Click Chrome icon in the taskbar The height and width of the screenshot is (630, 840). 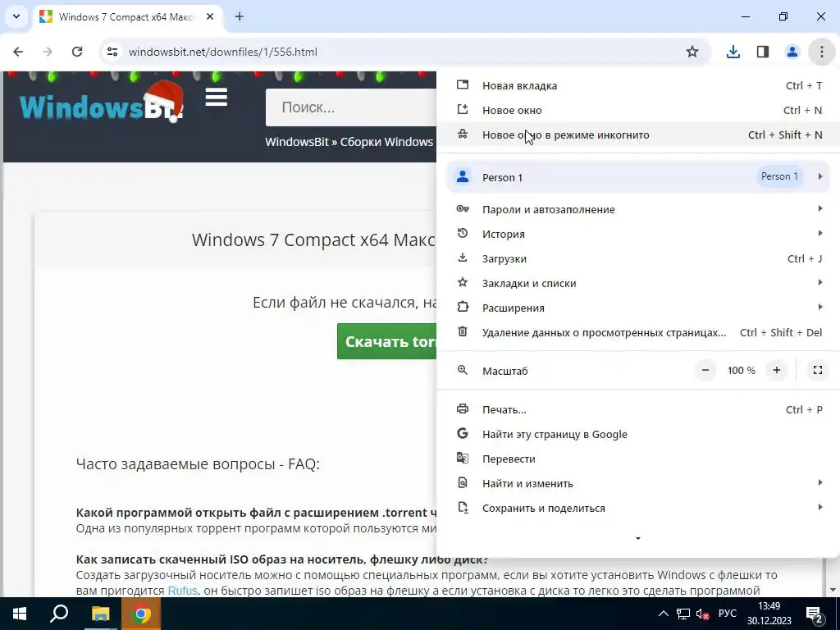point(141,614)
